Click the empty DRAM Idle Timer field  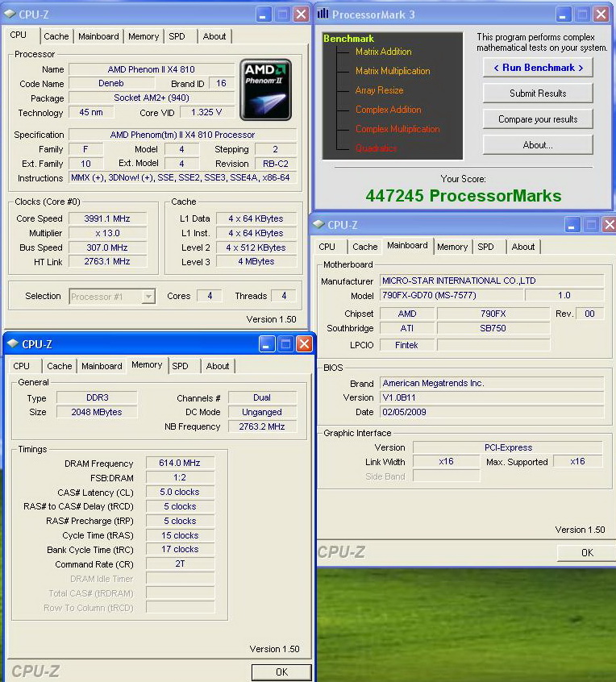(180, 579)
